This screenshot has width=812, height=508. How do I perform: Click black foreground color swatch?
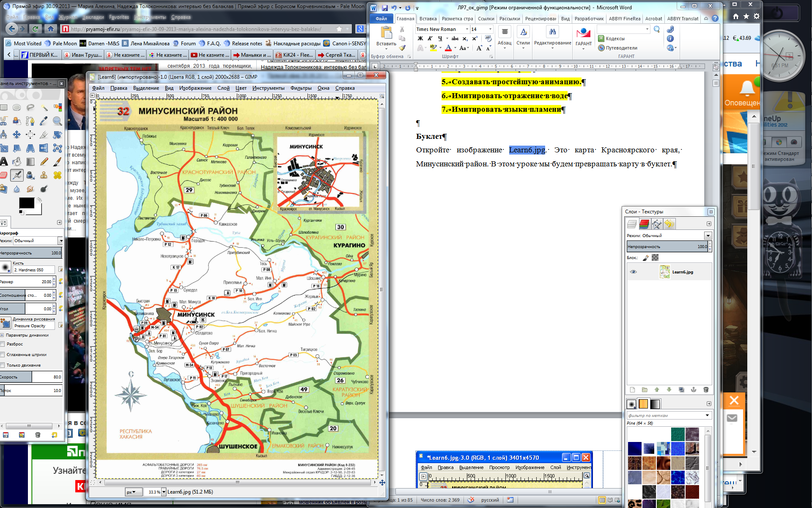[27, 203]
